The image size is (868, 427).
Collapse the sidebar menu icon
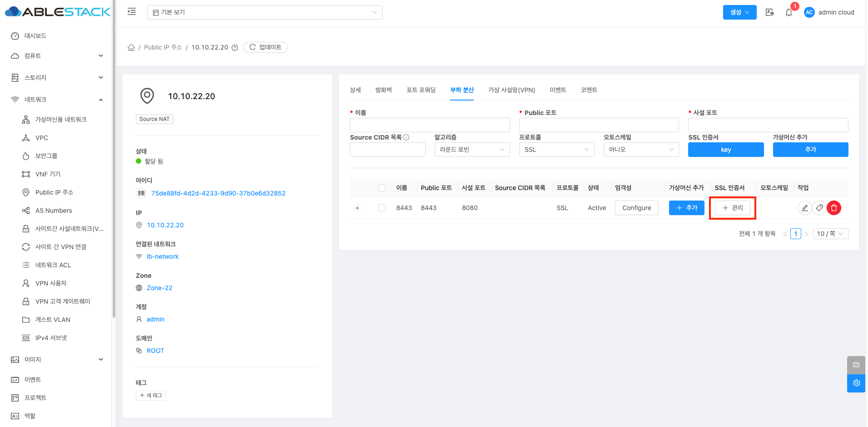[132, 12]
